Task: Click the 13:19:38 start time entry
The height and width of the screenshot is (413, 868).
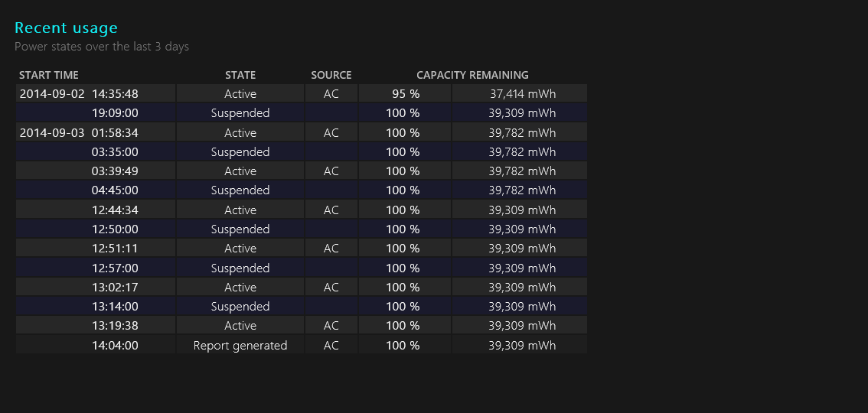Action: click(x=115, y=326)
